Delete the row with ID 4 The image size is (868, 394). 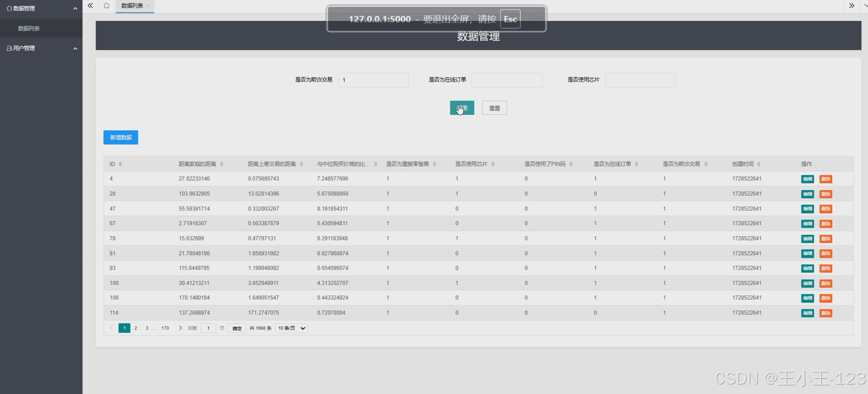pyautogui.click(x=825, y=179)
